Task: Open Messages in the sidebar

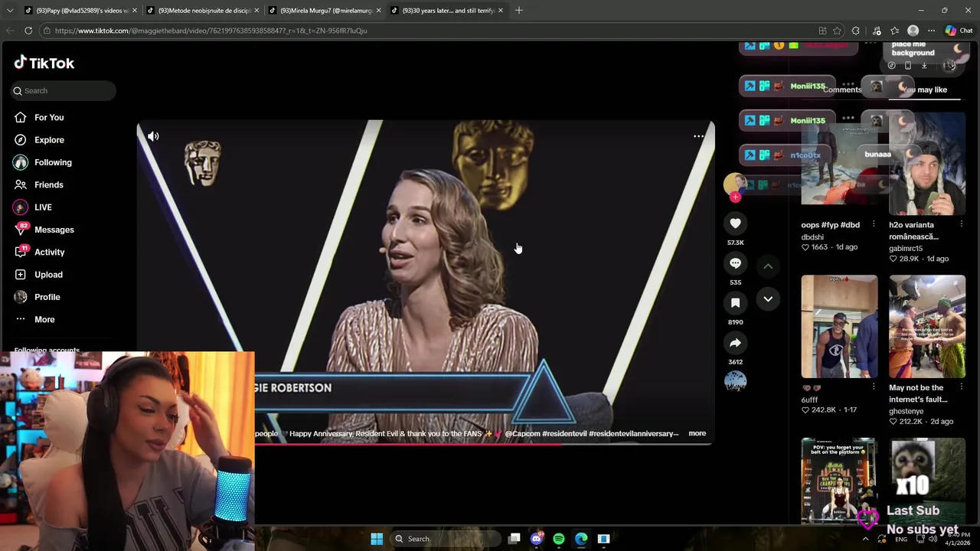Action: coord(54,230)
